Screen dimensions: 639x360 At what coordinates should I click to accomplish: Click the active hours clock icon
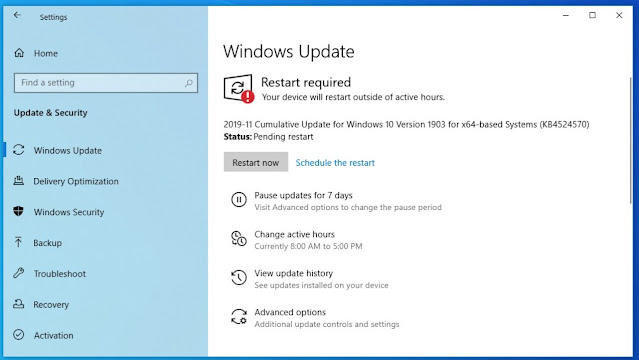coord(239,239)
